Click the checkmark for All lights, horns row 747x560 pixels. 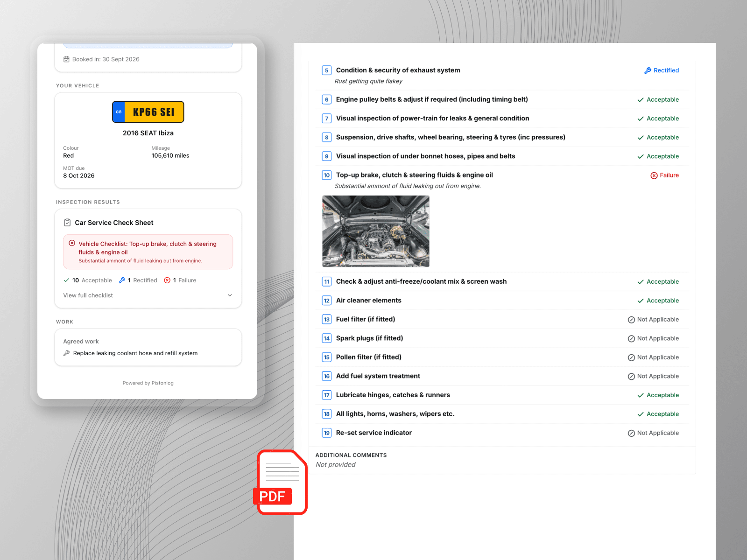[641, 414]
